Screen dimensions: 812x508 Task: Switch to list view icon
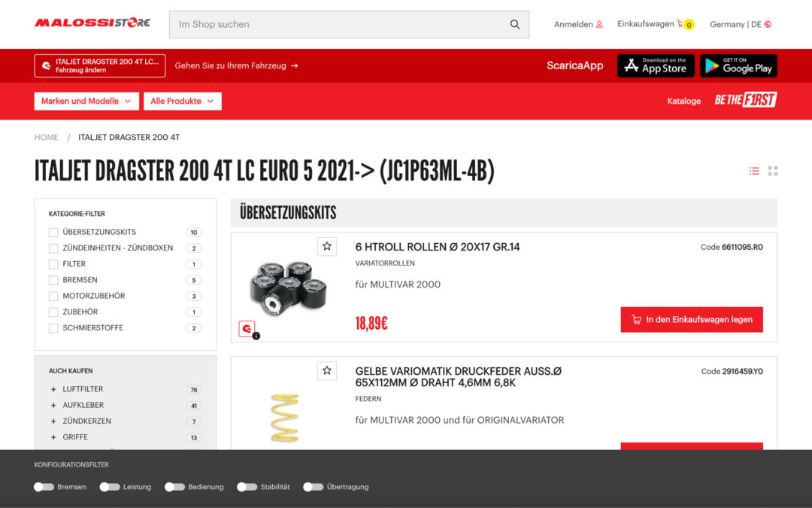click(754, 171)
